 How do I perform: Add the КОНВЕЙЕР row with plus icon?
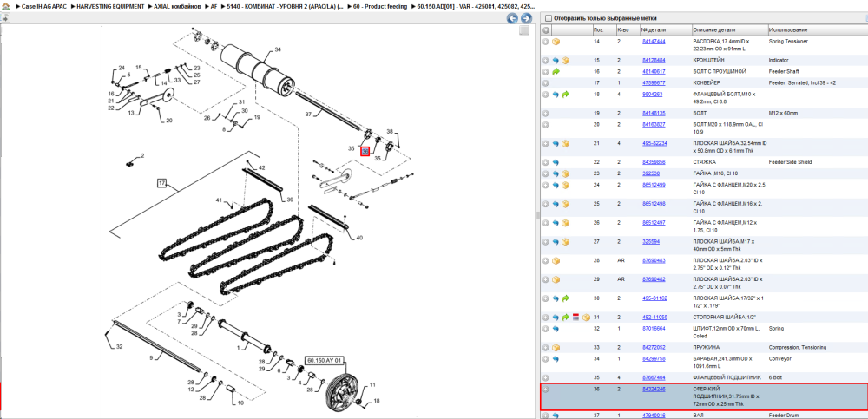coord(546,83)
